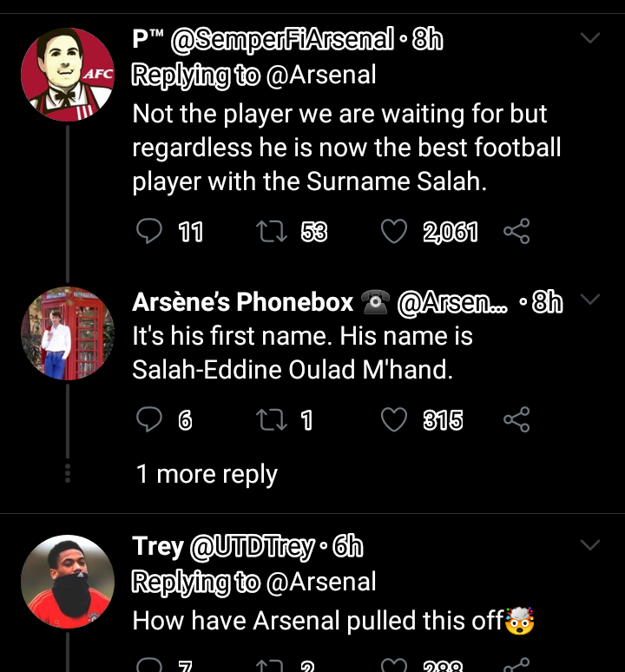625x672 pixels.
Task: Share Arsène's Phonebox tweet
Action: [516, 420]
